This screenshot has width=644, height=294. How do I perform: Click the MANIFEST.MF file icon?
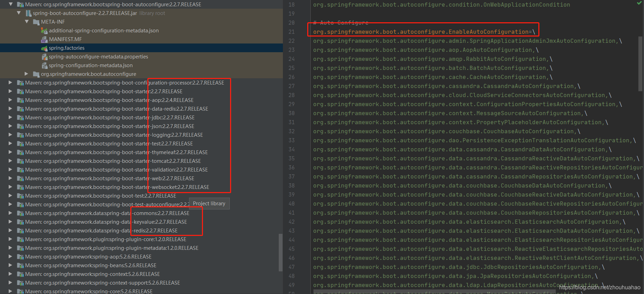(x=44, y=39)
